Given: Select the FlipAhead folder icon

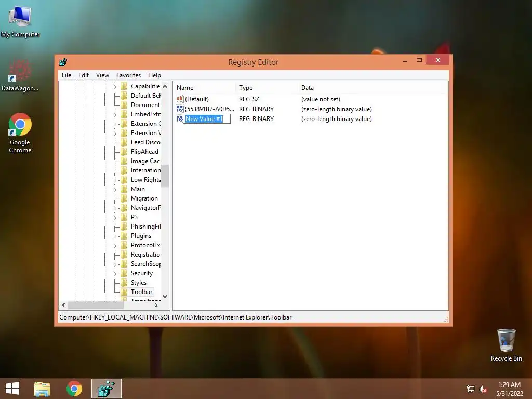Looking at the screenshot, I should click(124, 152).
